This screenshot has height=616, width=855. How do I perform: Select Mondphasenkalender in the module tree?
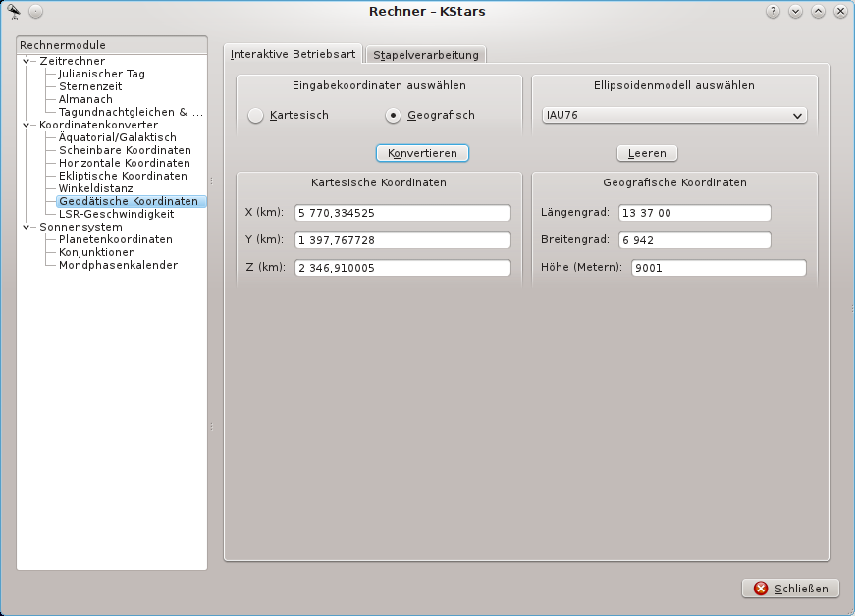(x=118, y=265)
